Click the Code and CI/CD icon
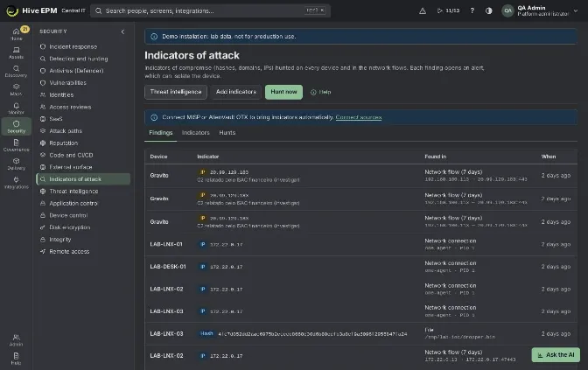 tap(43, 155)
